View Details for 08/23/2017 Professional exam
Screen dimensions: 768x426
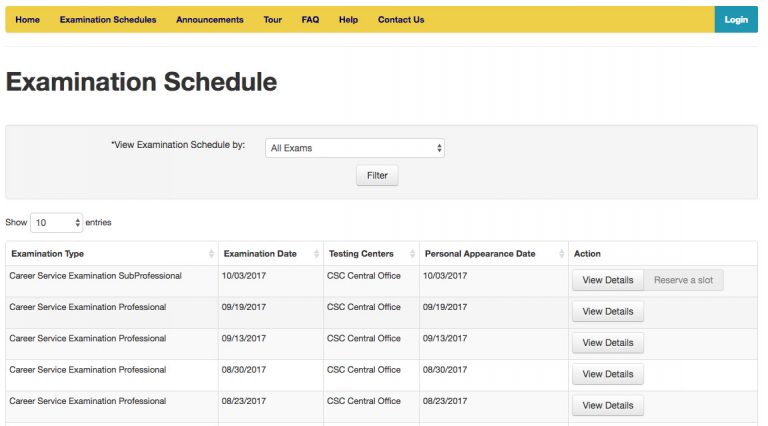click(x=608, y=405)
